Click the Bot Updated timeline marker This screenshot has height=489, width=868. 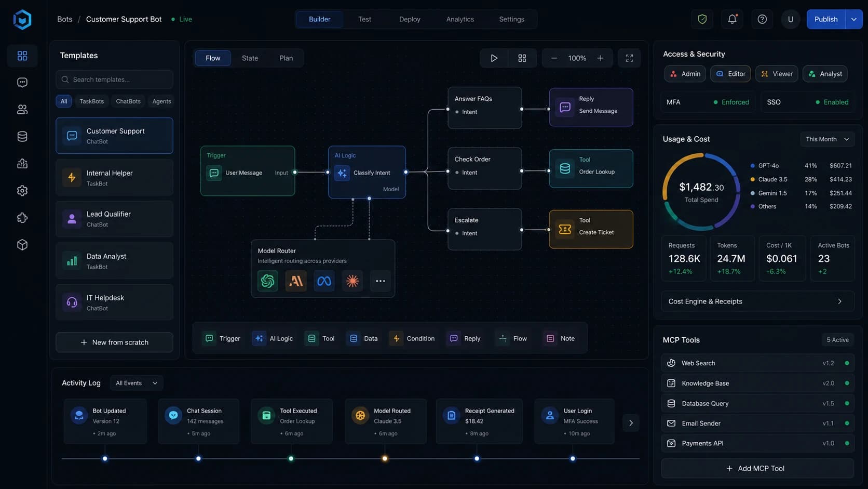click(x=105, y=459)
